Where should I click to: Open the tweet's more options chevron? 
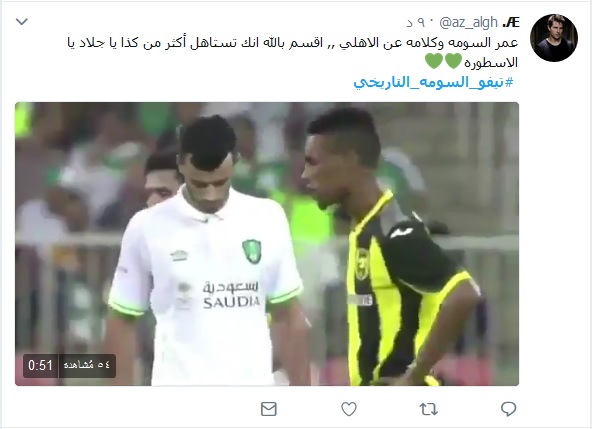[22, 22]
